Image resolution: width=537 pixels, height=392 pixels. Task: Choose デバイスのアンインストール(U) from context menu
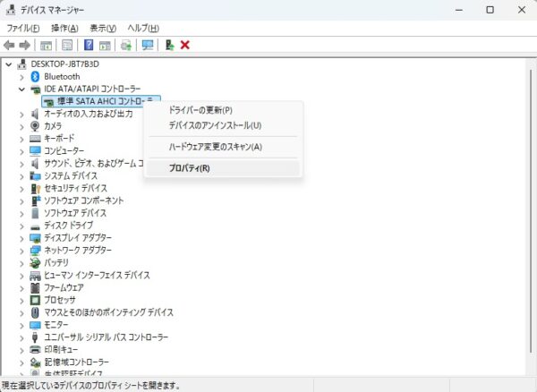pyautogui.click(x=224, y=125)
